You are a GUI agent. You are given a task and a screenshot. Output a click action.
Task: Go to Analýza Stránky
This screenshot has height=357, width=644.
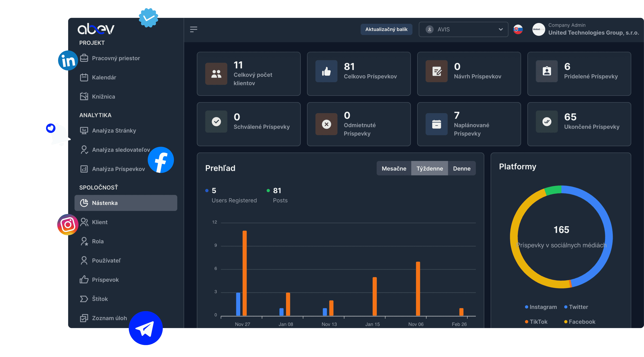[114, 130]
